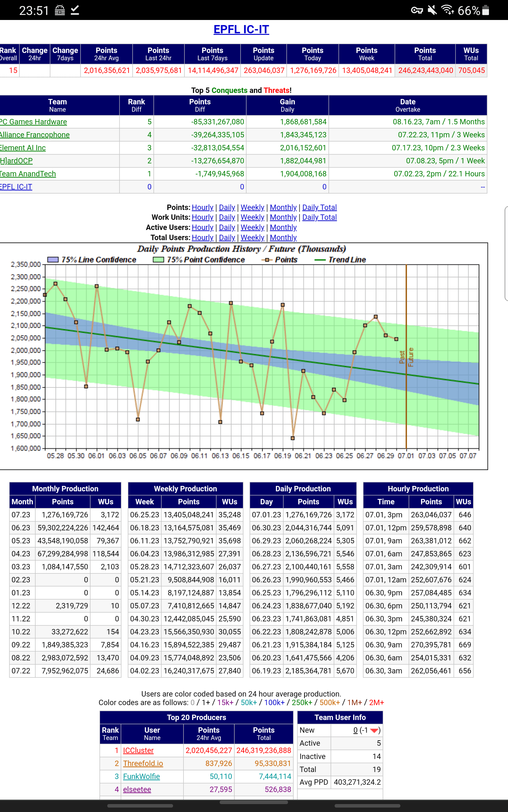Open the Alliance Francophone team link
508x812 pixels.
click(35, 135)
